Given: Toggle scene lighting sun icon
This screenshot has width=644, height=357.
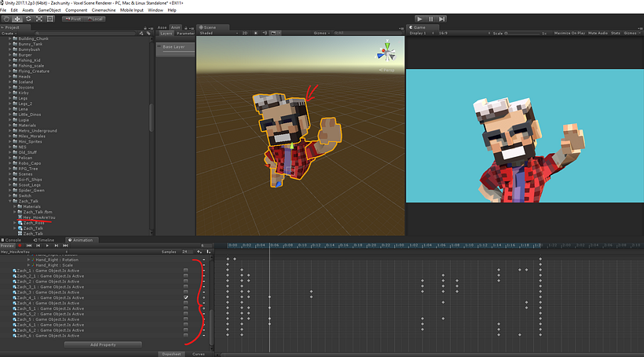Looking at the screenshot, I should pyautogui.click(x=255, y=33).
